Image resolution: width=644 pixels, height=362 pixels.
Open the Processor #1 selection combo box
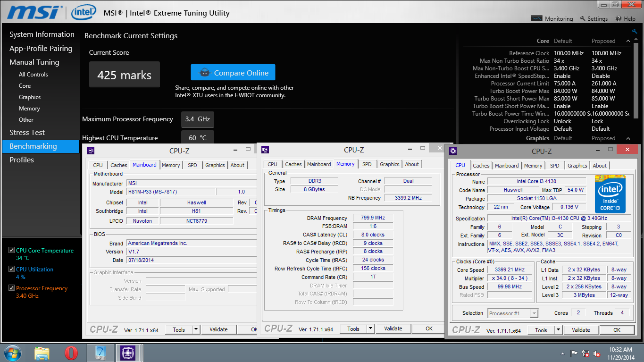tap(513, 313)
